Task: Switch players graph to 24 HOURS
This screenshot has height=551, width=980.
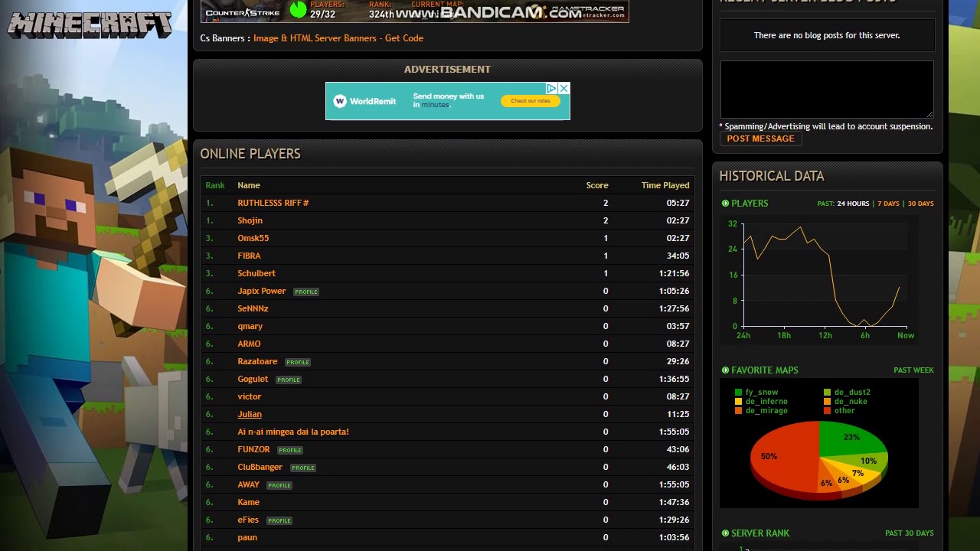Action: pyautogui.click(x=853, y=204)
